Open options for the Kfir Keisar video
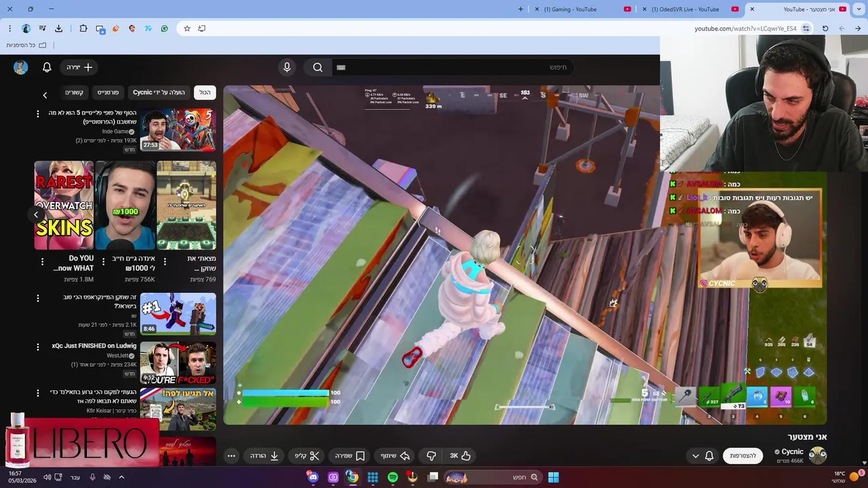Screen dimensions: 868x488 [x=38, y=393]
